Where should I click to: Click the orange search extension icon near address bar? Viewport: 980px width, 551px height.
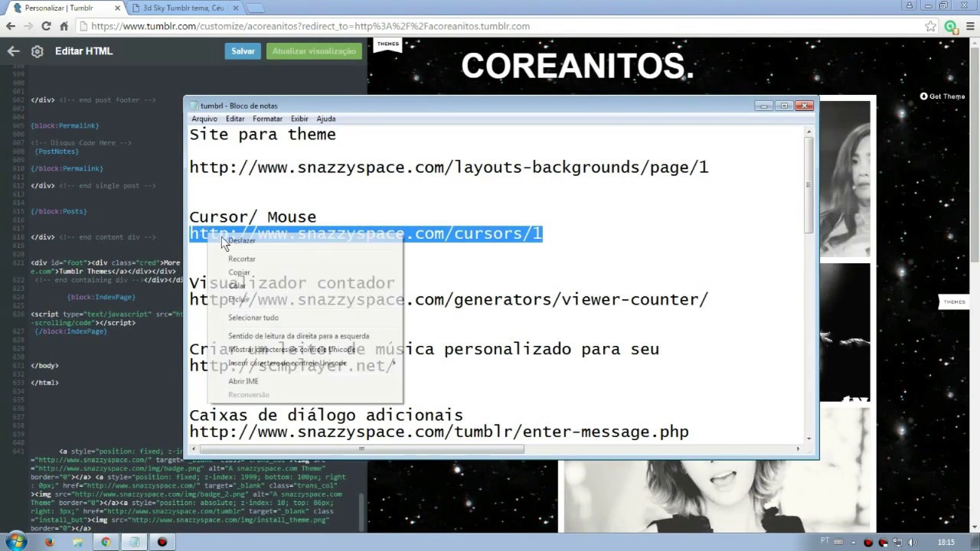(x=951, y=25)
